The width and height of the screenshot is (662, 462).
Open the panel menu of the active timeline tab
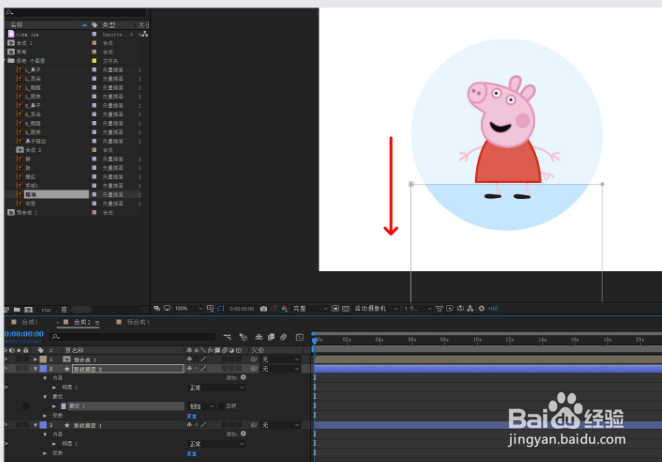(x=97, y=323)
